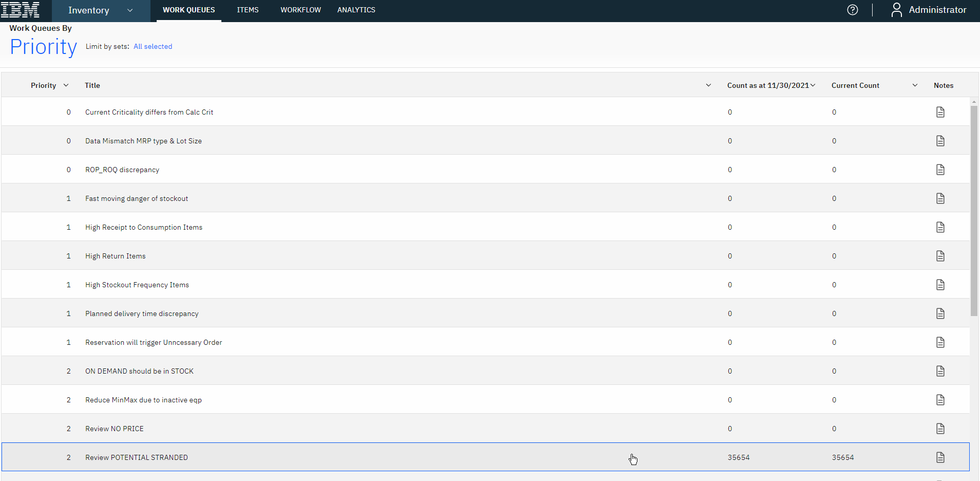Viewport: 980px width, 481px height.
Task: Click the Administrator user profile icon
Action: [896, 10]
